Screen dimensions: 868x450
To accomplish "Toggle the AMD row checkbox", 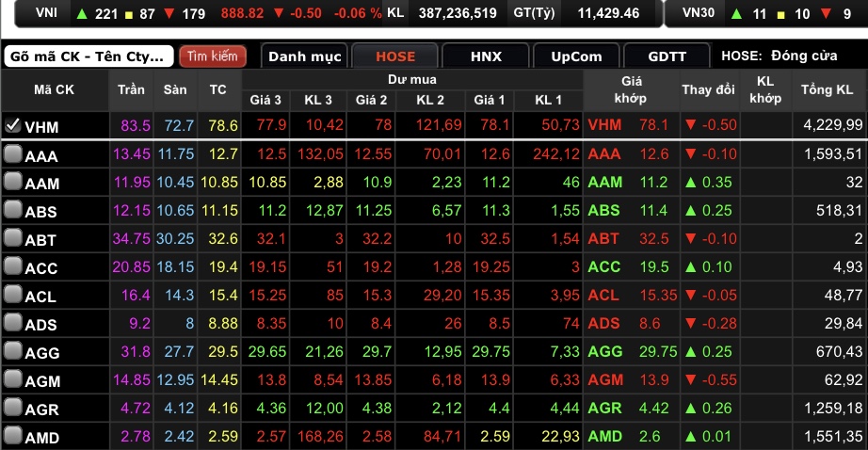I will 12,437.
